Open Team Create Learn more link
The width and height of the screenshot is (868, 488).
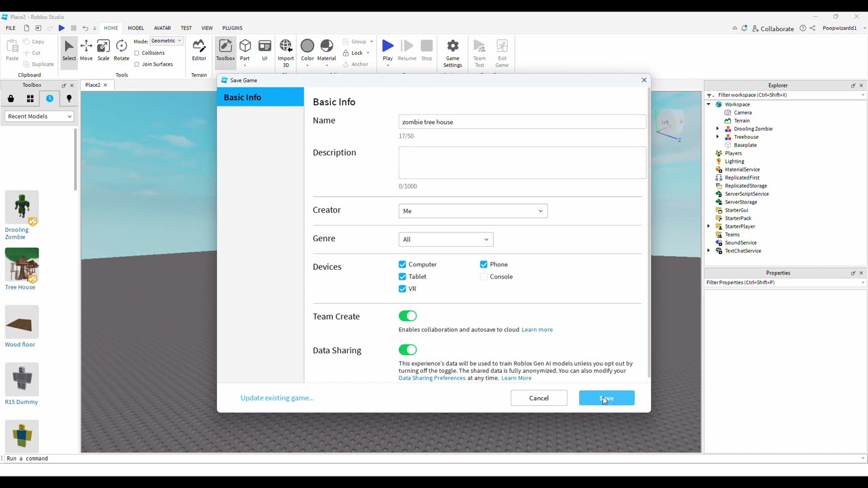click(537, 329)
